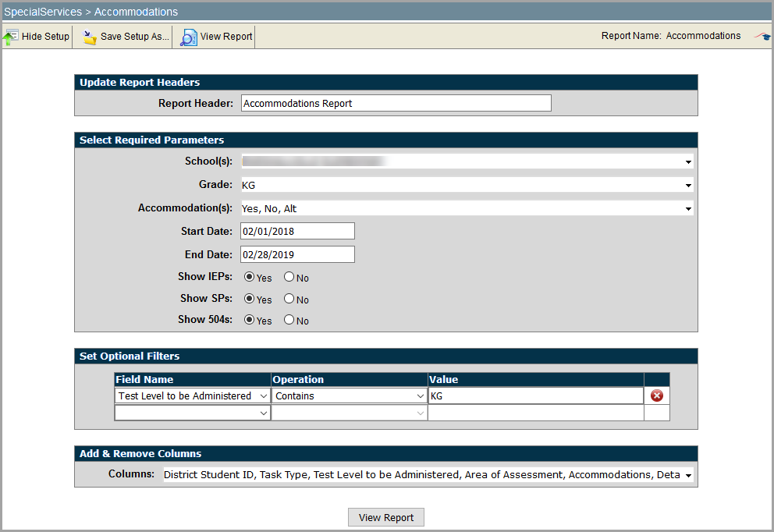
Task: Select No for Show SPs
Action: [x=289, y=299]
